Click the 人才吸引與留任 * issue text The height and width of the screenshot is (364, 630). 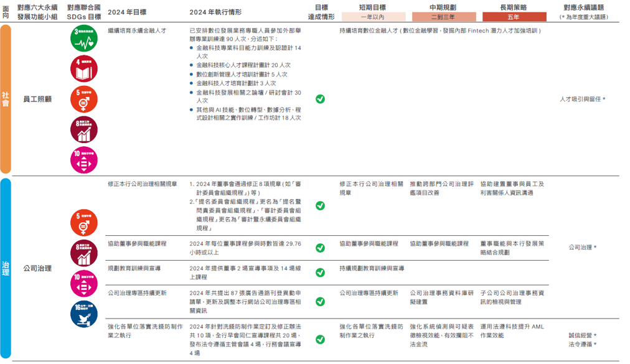coord(583,99)
